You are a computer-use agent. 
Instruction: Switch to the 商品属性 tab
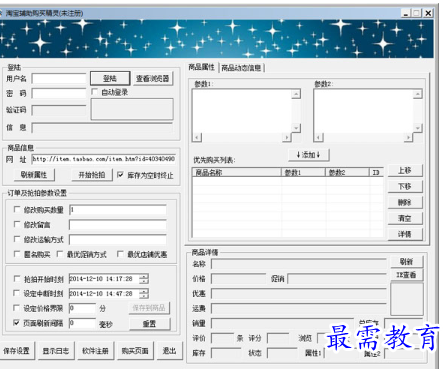point(202,67)
